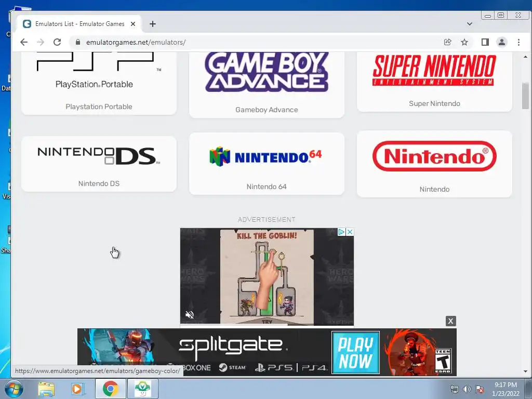This screenshot has height=399, width=532.
Task: Unmute the Hero Wars video ad
Action: point(190,315)
